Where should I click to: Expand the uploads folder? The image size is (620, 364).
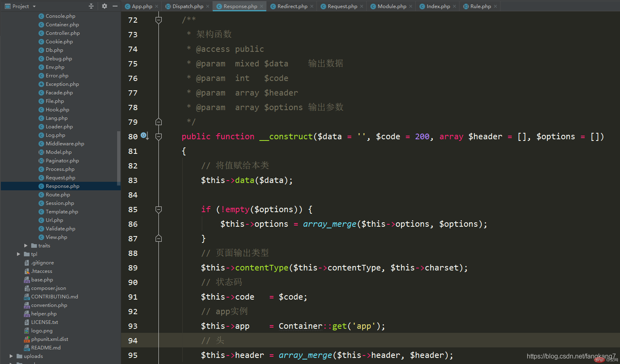point(11,356)
